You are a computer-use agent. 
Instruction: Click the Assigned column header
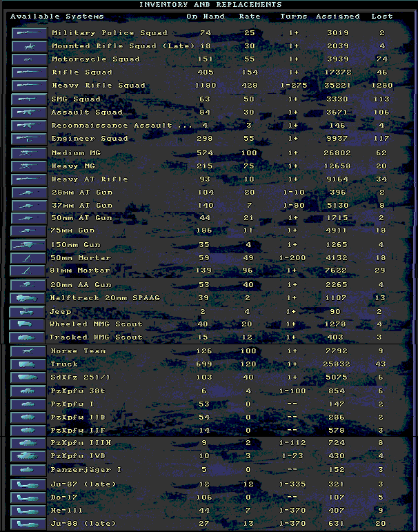(337, 17)
